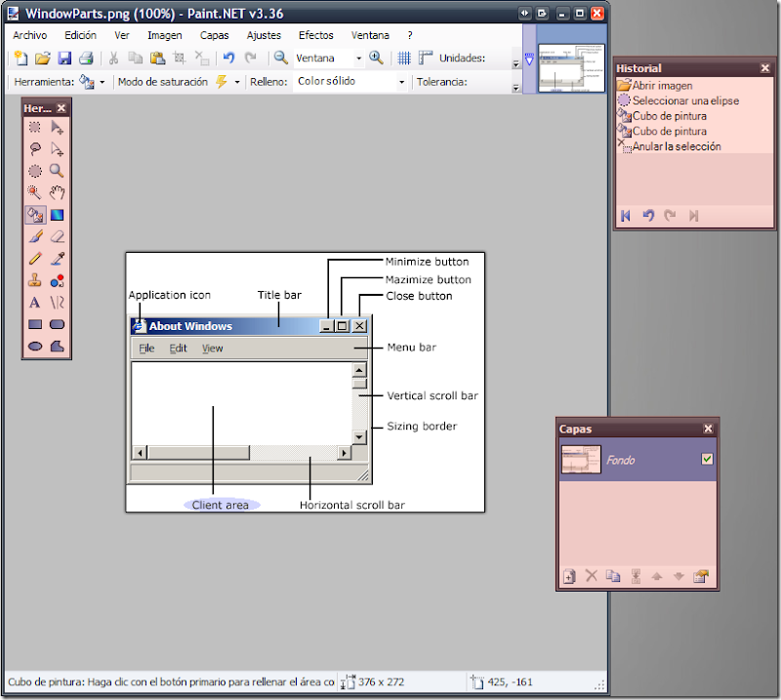Select the Rectangle Select tool

tap(35, 128)
